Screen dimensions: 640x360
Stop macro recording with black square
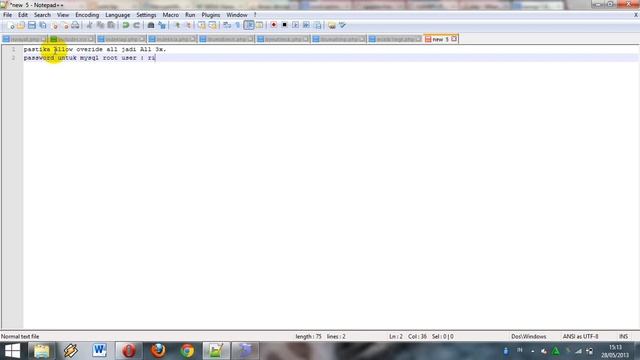point(284,25)
